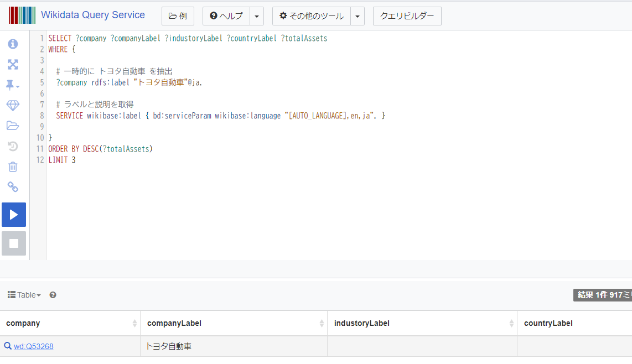The width and height of the screenshot is (632, 364).
Task: Open saved queries folder icon
Action: pyautogui.click(x=13, y=126)
